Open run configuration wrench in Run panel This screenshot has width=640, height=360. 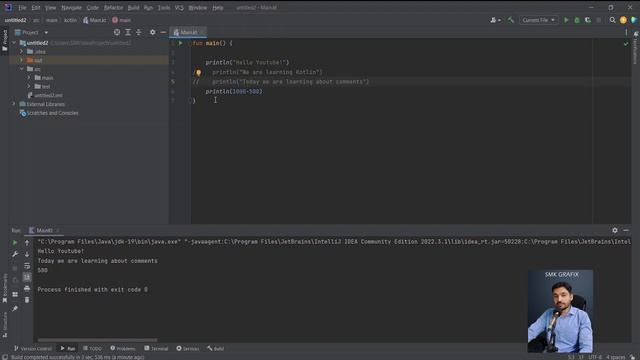point(15,254)
